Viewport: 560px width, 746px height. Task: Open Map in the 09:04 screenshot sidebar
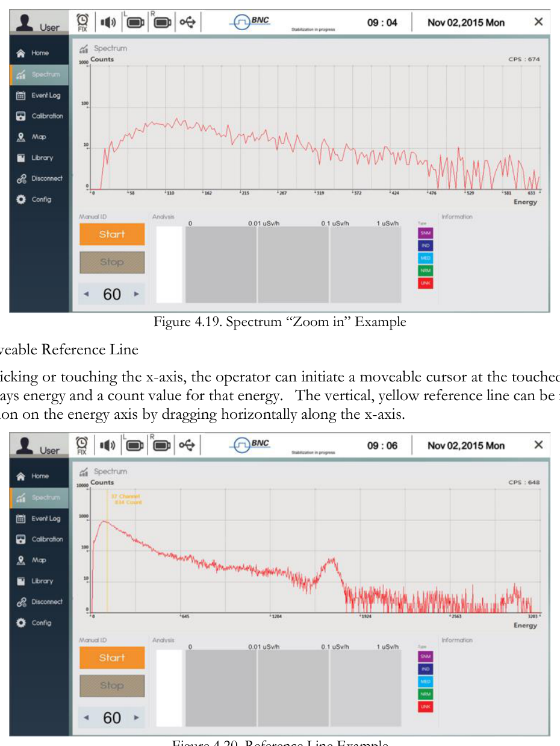tap(39, 137)
